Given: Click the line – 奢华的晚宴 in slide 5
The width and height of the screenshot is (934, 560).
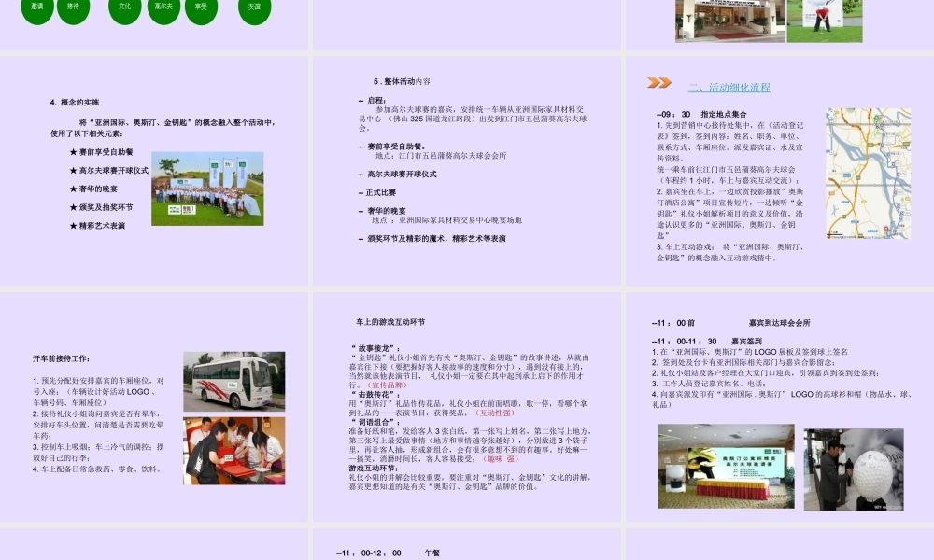Looking at the screenshot, I should click(382, 211).
